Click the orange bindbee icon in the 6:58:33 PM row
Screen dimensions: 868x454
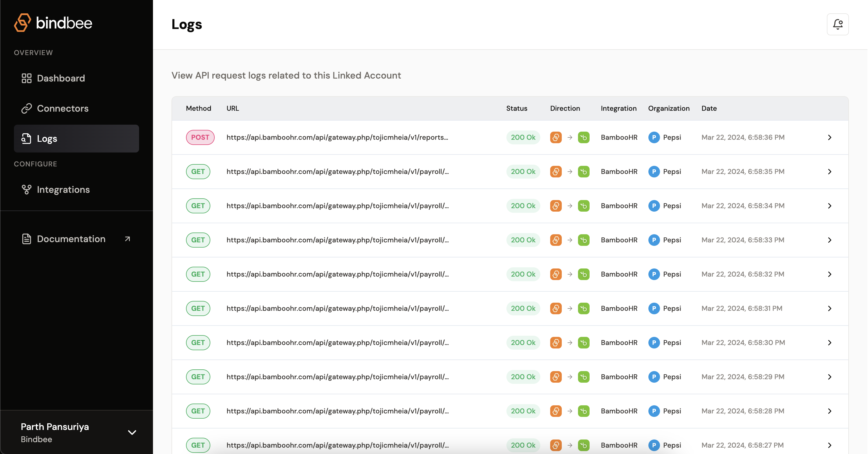(x=556, y=240)
